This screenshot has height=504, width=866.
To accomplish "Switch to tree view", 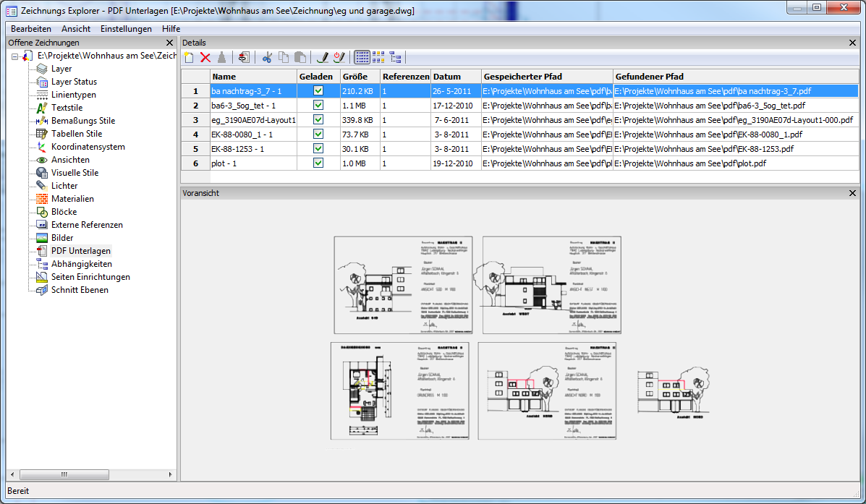I will click(396, 57).
